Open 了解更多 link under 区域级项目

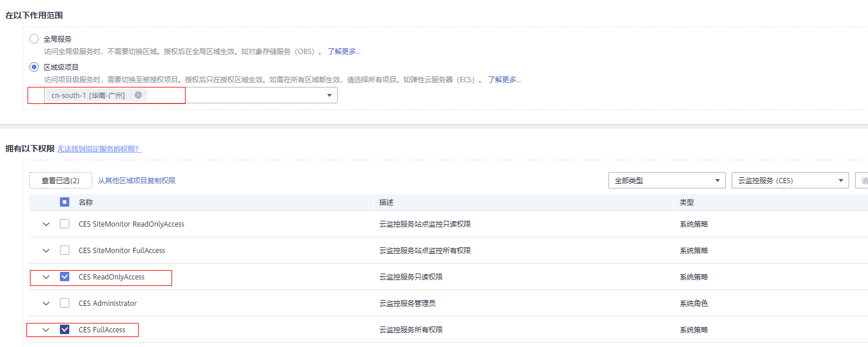[504, 80]
